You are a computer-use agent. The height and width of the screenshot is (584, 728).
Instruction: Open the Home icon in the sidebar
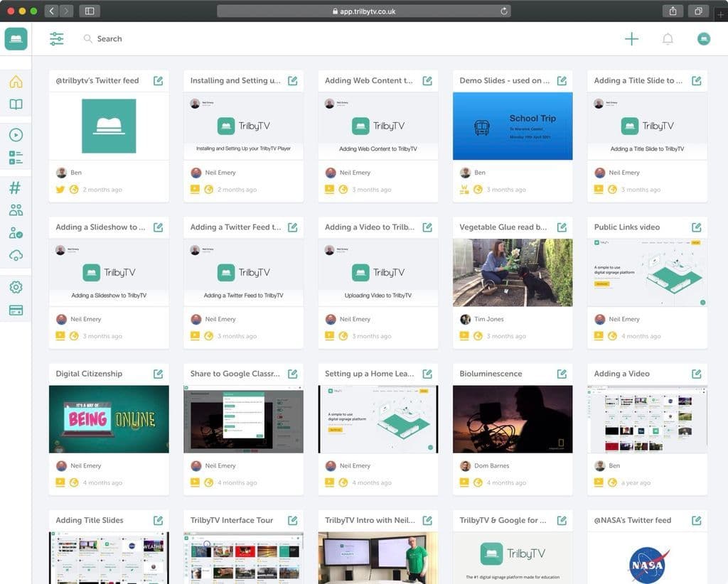(x=16, y=82)
